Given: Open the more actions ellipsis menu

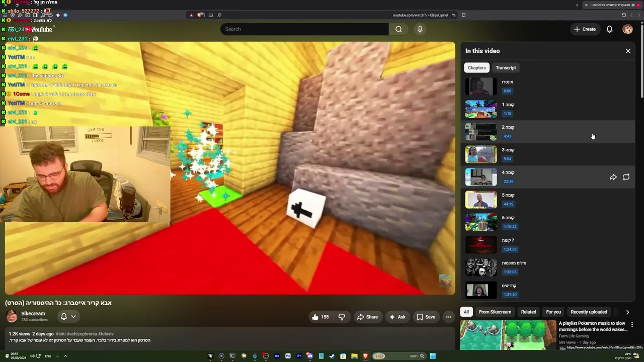Looking at the screenshot, I should click(449, 317).
